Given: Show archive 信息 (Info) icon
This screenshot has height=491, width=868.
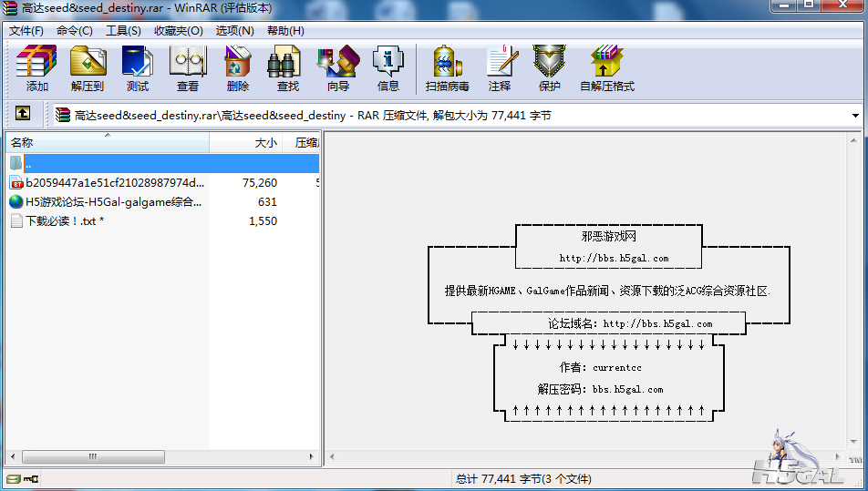Looking at the screenshot, I should click(x=388, y=68).
